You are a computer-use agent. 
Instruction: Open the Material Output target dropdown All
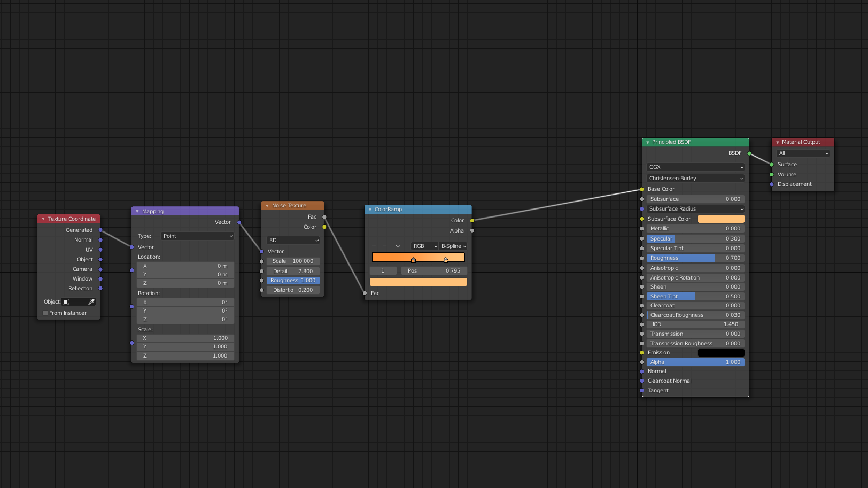coord(803,153)
